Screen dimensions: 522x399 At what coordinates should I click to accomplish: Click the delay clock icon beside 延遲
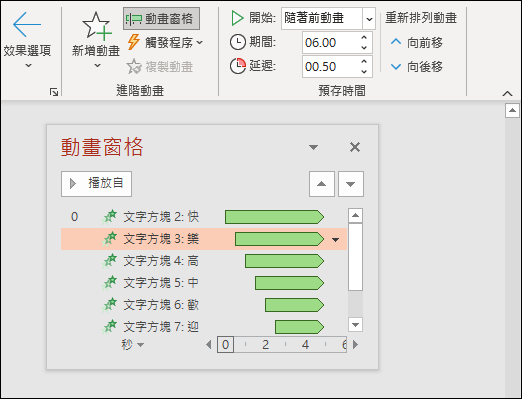tap(238, 66)
